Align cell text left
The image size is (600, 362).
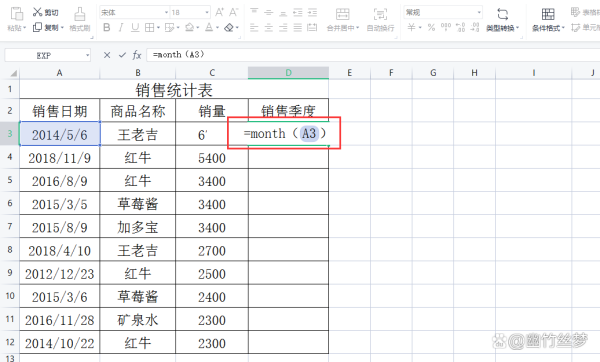click(x=254, y=28)
